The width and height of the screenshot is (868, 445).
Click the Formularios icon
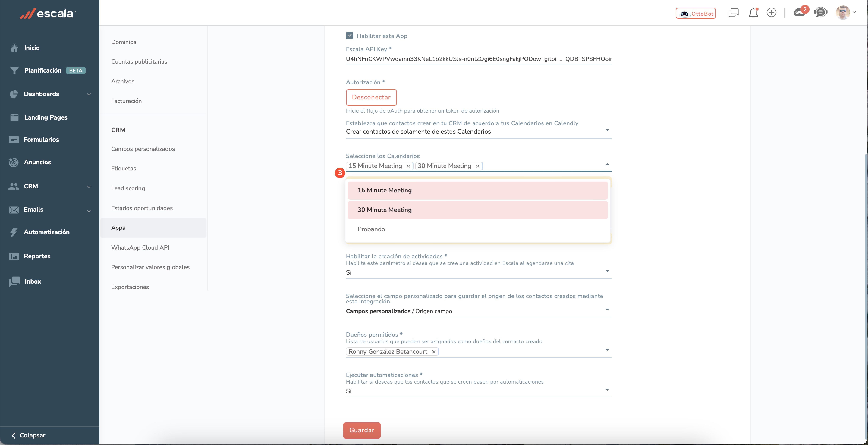tap(14, 139)
